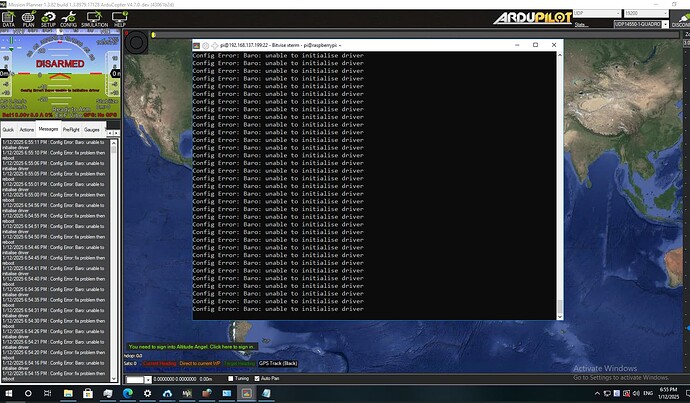Open the HELP icon
The image size is (690, 403).
coord(119,19)
